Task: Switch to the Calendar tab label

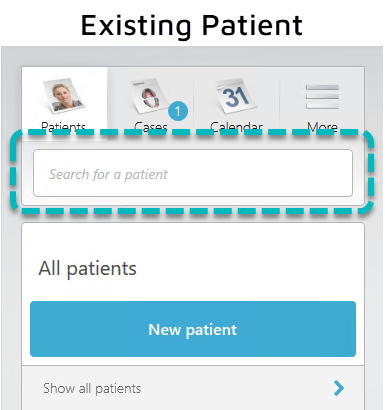Action: (236, 127)
